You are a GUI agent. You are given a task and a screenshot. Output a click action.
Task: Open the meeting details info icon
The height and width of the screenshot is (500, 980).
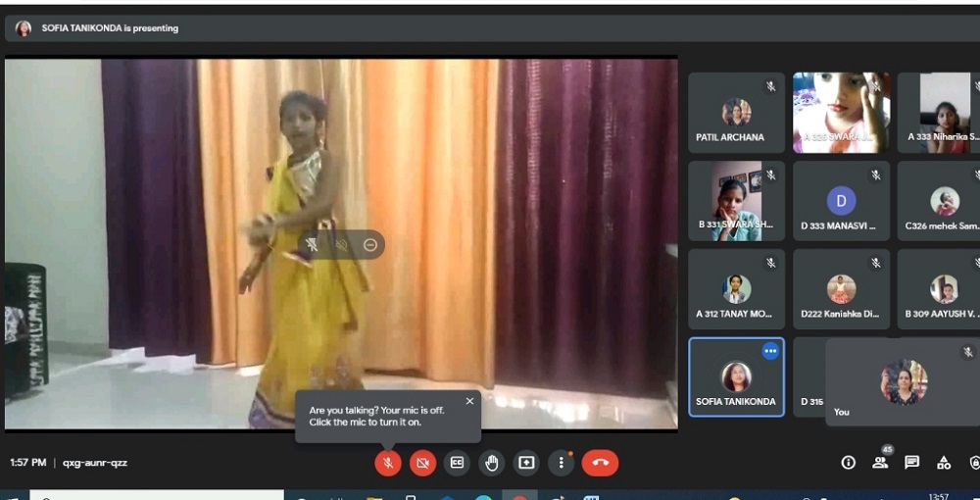coord(849,463)
